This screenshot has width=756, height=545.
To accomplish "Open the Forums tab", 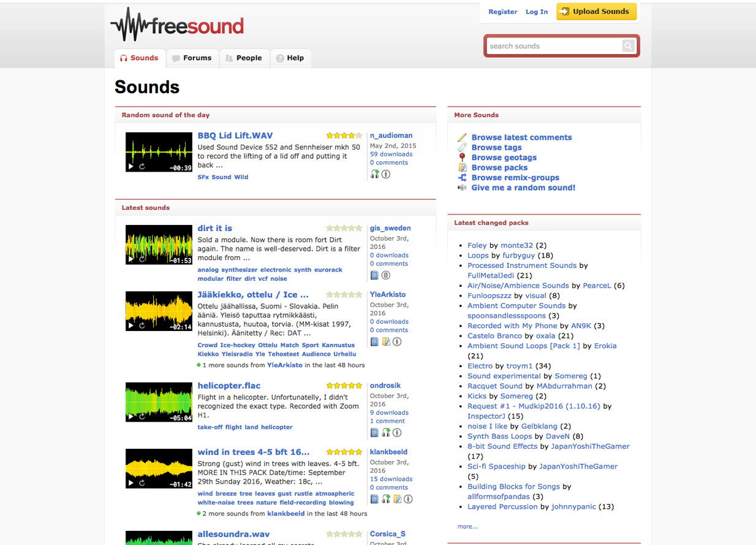I will (x=192, y=58).
